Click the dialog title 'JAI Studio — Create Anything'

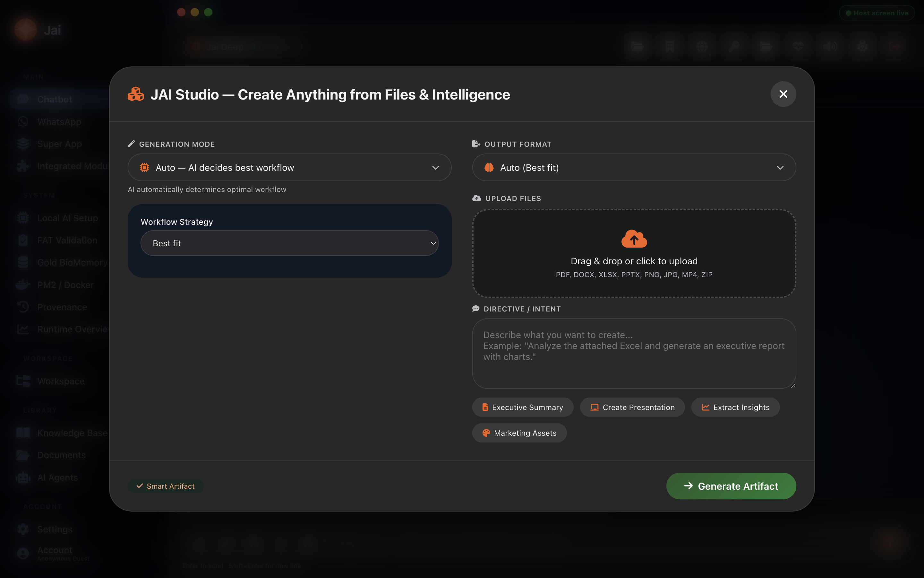pyautogui.click(x=330, y=94)
